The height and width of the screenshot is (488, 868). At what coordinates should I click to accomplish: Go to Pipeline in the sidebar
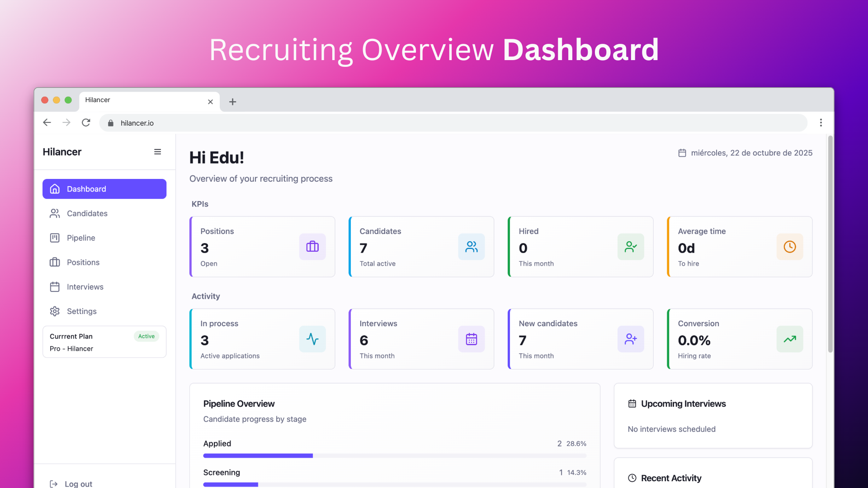coord(81,238)
